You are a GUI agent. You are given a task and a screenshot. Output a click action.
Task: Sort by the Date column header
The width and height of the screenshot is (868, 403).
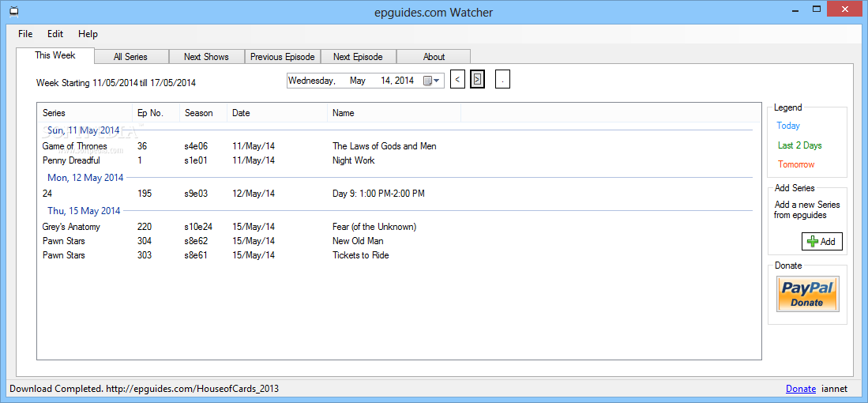click(276, 113)
